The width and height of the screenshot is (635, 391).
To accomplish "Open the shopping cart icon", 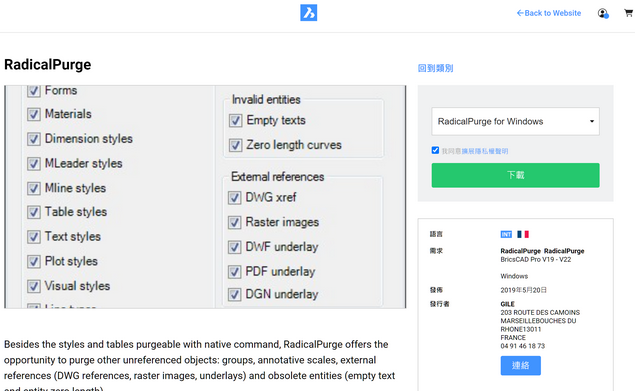I will [x=629, y=13].
